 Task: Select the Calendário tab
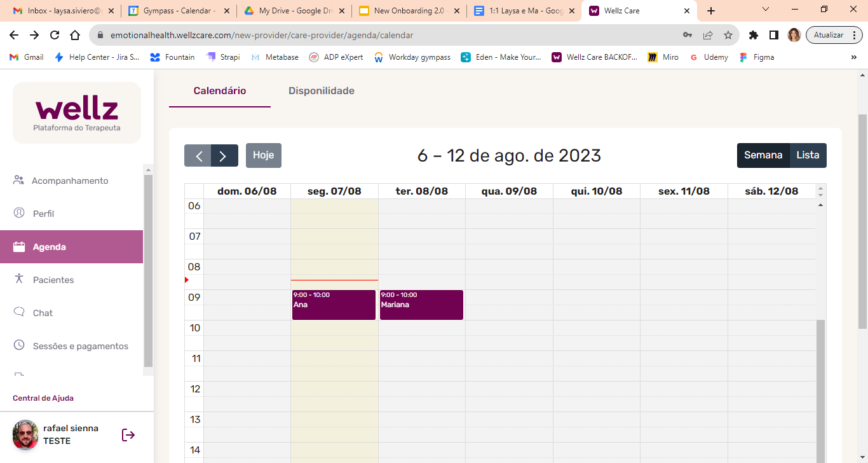click(220, 91)
